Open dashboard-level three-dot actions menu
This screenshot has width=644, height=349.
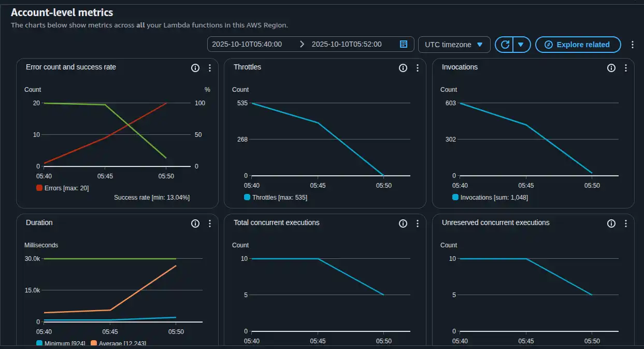(x=632, y=45)
